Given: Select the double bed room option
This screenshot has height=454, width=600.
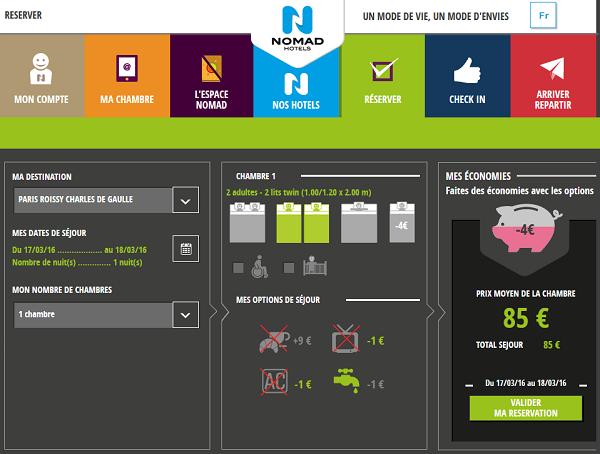Looking at the screenshot, I should (249, 222).
